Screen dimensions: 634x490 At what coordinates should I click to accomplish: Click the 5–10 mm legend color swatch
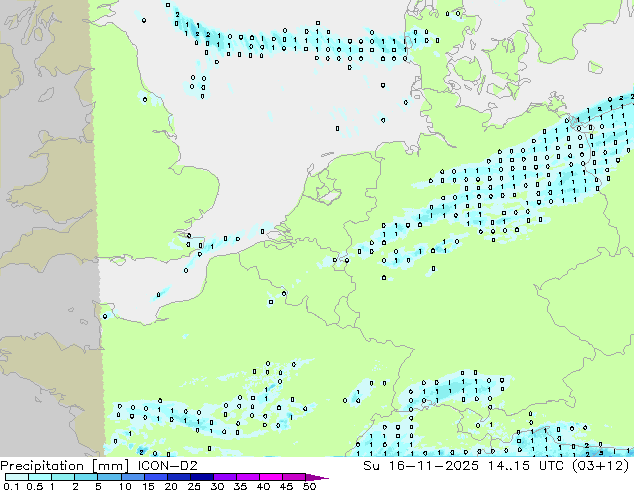109,477
